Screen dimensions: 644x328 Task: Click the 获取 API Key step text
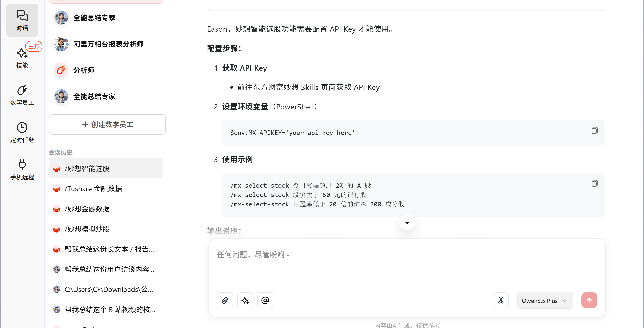pos(244,68)
